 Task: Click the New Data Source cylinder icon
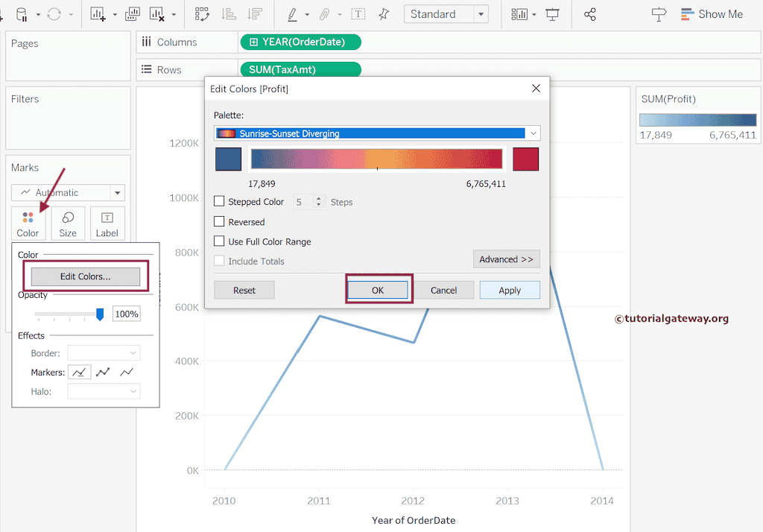point(22,15)
